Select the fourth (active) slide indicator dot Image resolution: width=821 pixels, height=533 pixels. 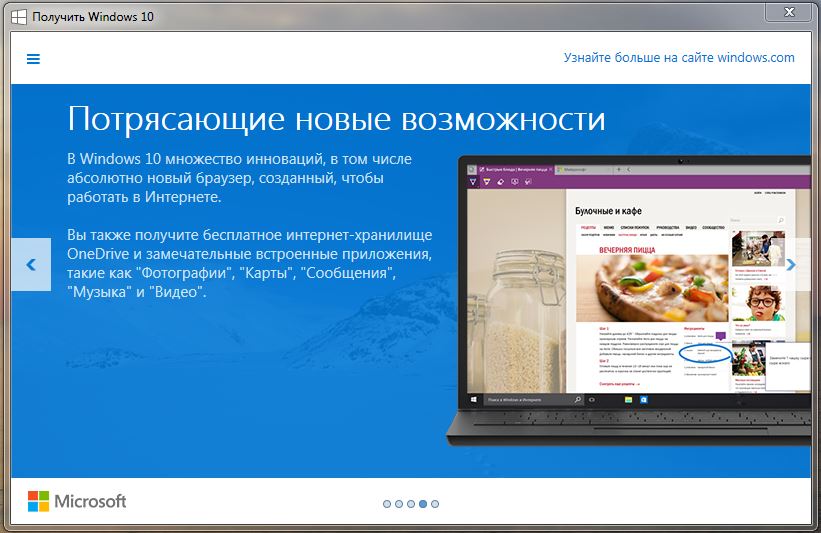[423, 504]
